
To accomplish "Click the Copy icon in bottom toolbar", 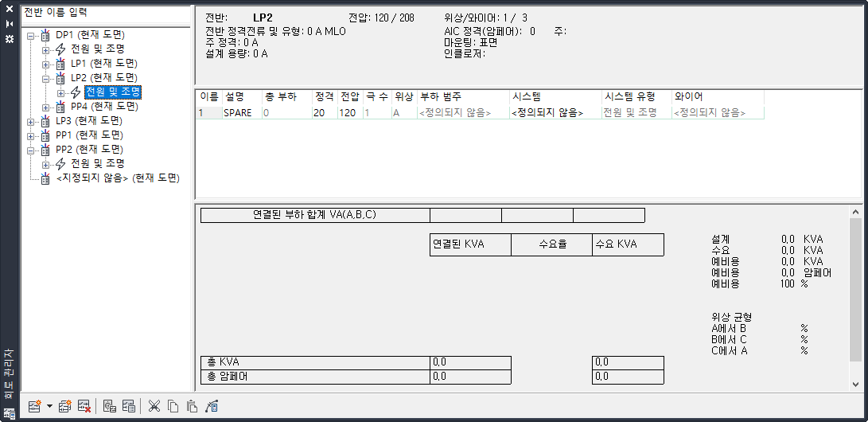I will coord(173,407).
